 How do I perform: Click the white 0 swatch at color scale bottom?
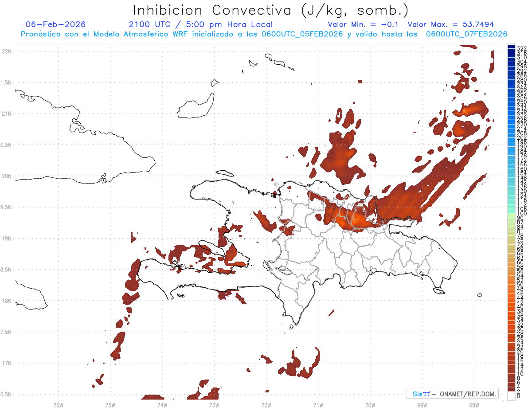pos(511,396)
